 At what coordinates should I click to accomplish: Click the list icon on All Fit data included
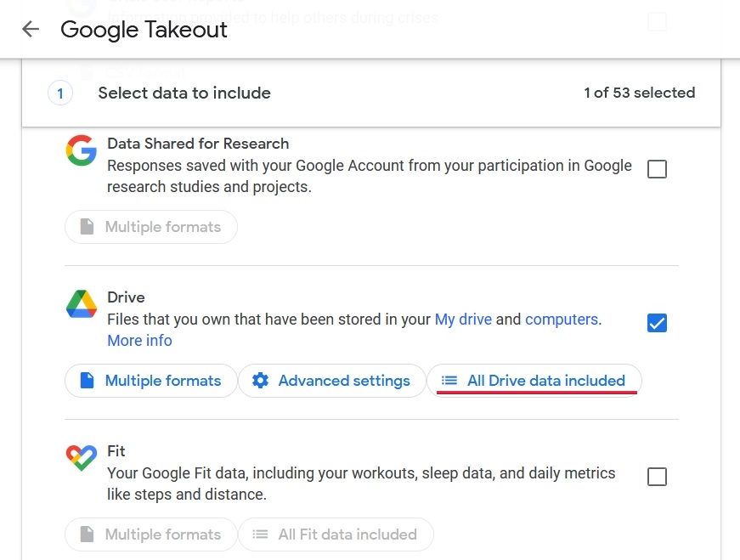point(260,535)
